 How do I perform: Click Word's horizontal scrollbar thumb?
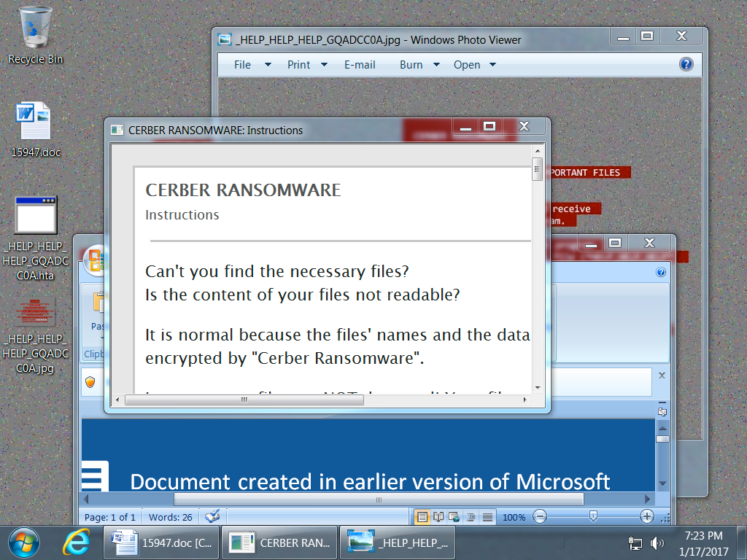(x=379, y=499)
